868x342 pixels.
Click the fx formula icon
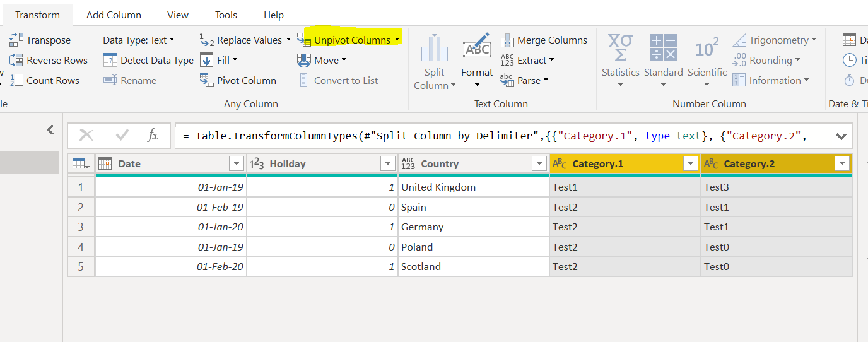click(152, 135)
